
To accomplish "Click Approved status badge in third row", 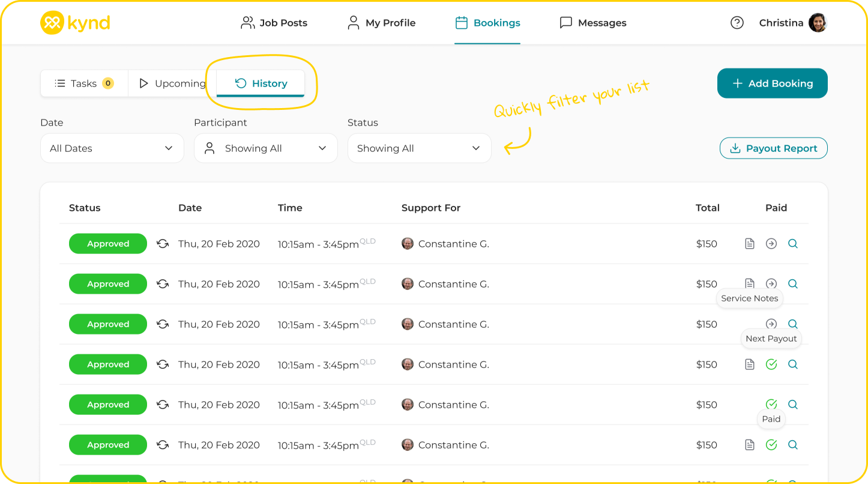I will [x=108, y=324].
